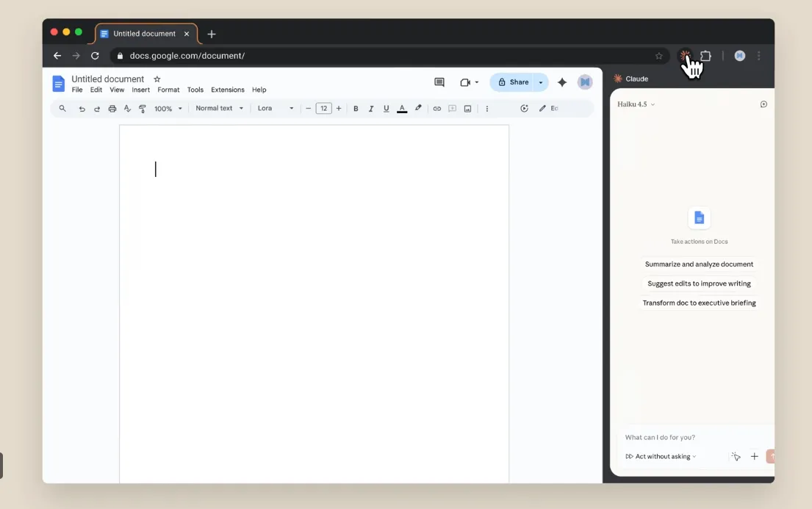Expand the Haiku 4.5 model selector
The height and width of the screenshot is (509, 812).
[x=636, y=104]
